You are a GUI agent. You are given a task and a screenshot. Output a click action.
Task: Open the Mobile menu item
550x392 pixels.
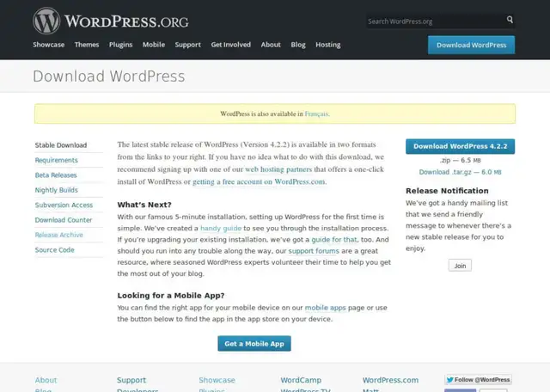click(154, 45)
